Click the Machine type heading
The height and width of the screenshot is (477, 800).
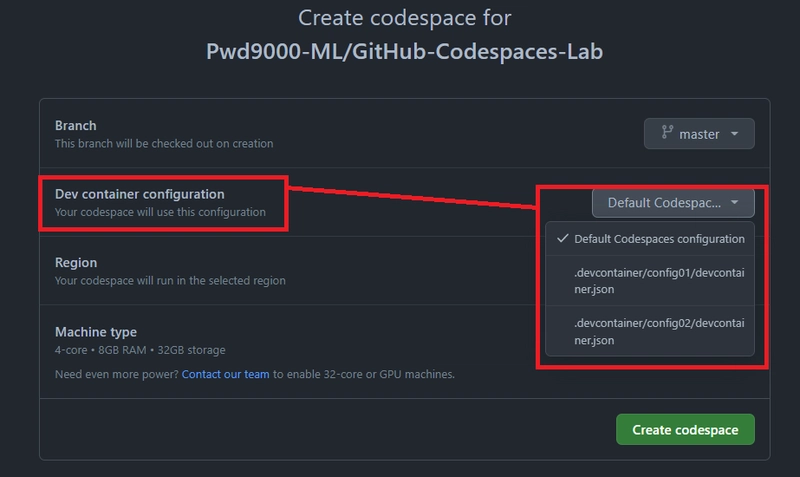coord(96,331)
